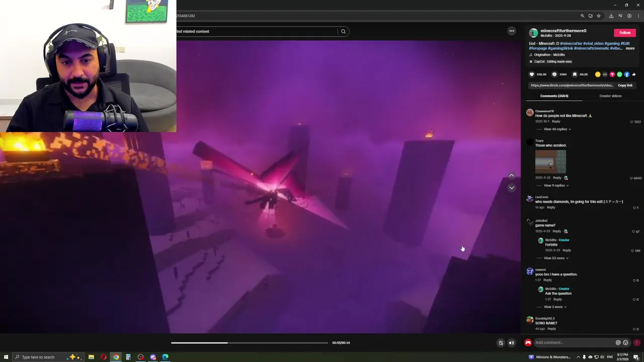Switch to the Comments (3584) tab
This screenshot has width=644, height=362.
pyautogui.click(x=554, y=96)
